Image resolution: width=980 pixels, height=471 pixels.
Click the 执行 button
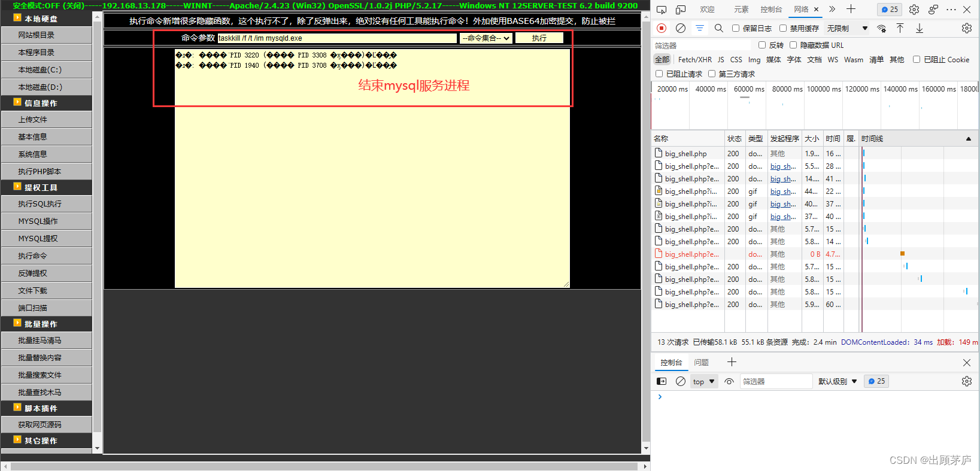point(539,38)
